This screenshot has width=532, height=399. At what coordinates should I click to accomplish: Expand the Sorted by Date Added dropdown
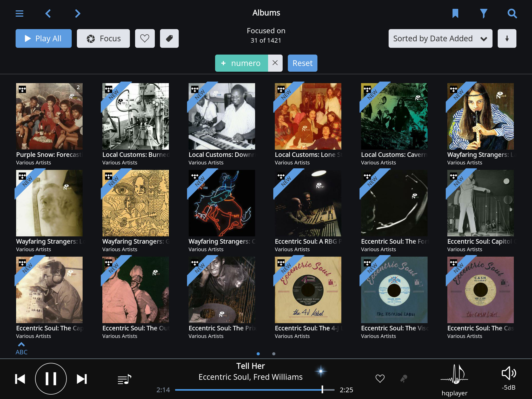440,38
